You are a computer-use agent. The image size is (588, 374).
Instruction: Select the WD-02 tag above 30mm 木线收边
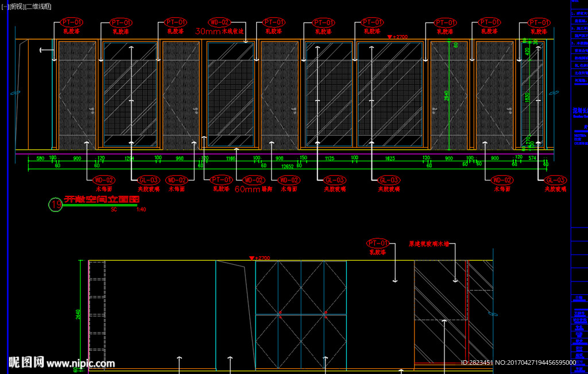(219, 22)
